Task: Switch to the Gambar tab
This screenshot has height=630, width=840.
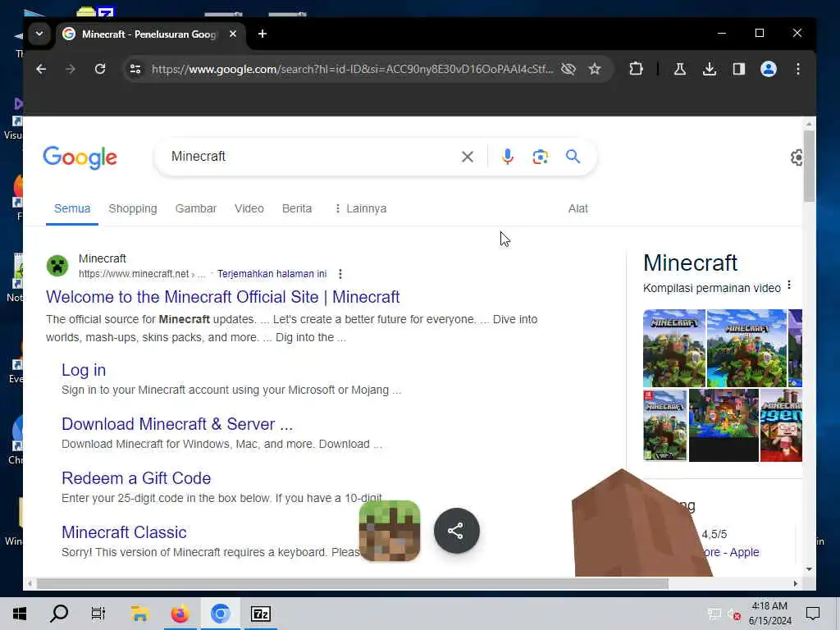Action: 195,208
